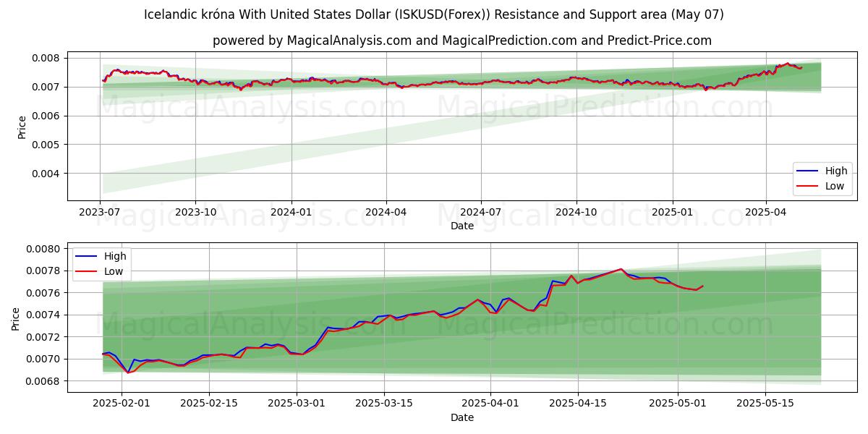Click the '0.0074' bottom chart price tick
This screenshot has height=434, width=868.
coord(45,315)
